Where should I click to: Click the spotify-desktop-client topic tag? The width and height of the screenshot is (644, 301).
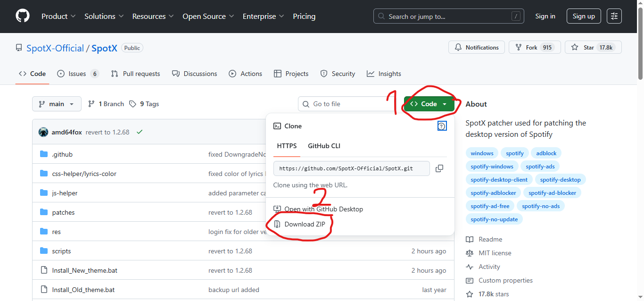click(x=499, y=180)
